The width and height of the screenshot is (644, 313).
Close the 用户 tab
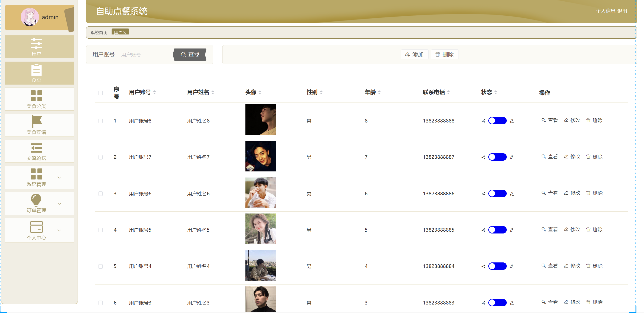pyautogui.click(x=124, y=33)
